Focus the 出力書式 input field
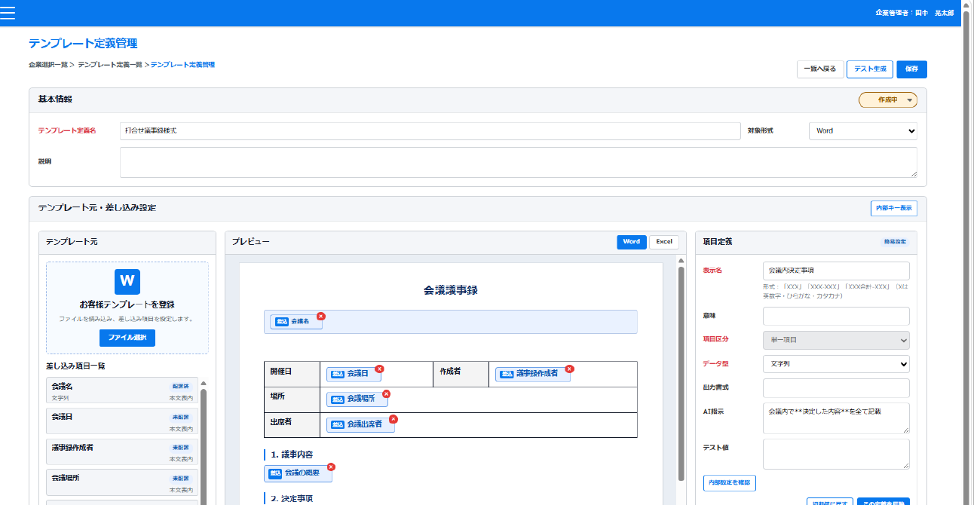 coord(836,388)
